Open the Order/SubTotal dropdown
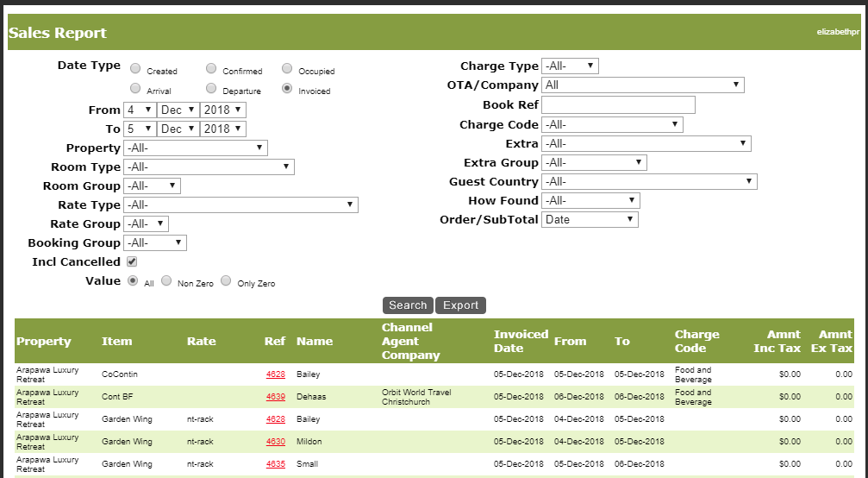Image resolution: width=868 pixels, height=478 pixels. 590,219
